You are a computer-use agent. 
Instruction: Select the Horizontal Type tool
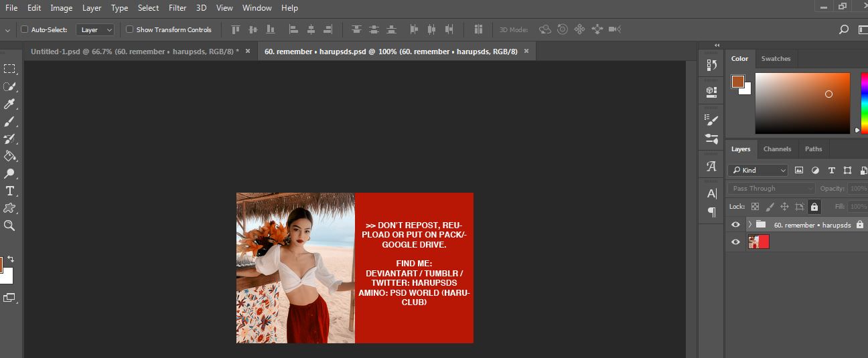9,191
